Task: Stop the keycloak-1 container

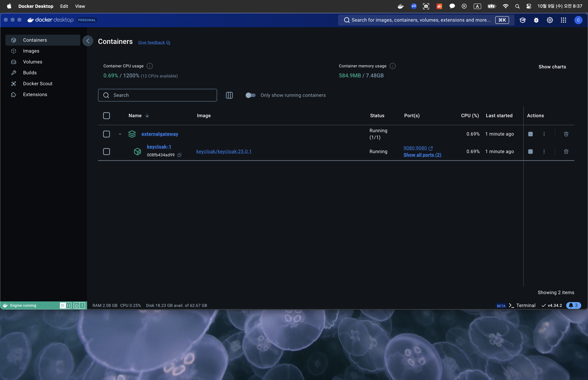Action: click(530, 152)
